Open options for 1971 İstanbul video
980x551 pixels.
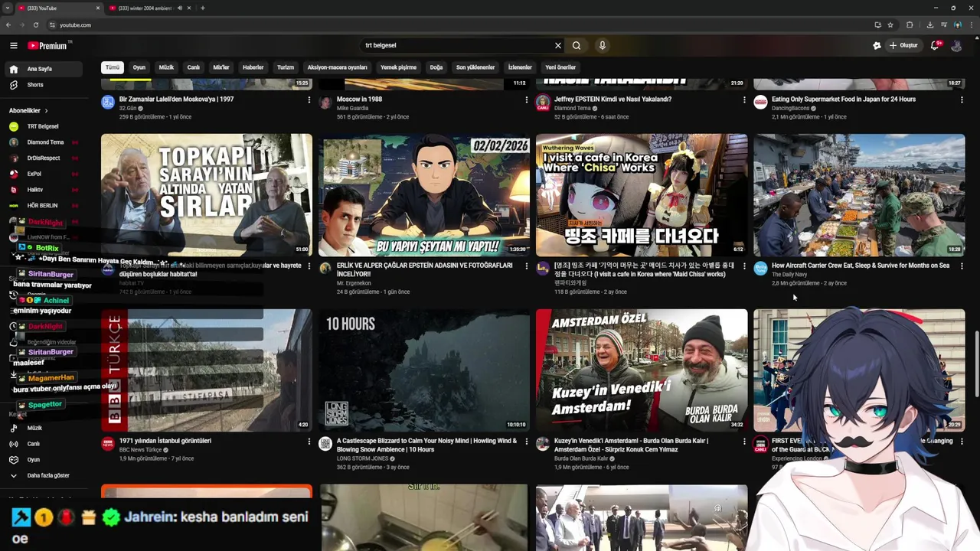coord(309,442)
